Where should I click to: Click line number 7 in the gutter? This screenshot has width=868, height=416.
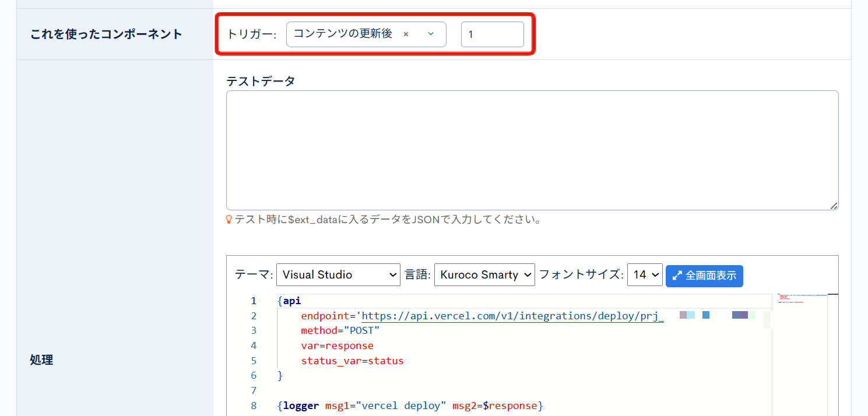click(x=254, y=390)
